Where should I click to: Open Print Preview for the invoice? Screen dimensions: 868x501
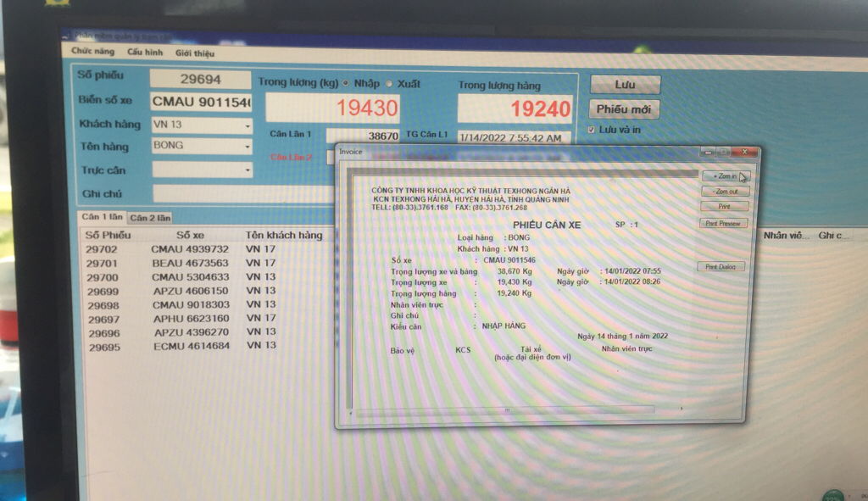[x=723, y=224]
